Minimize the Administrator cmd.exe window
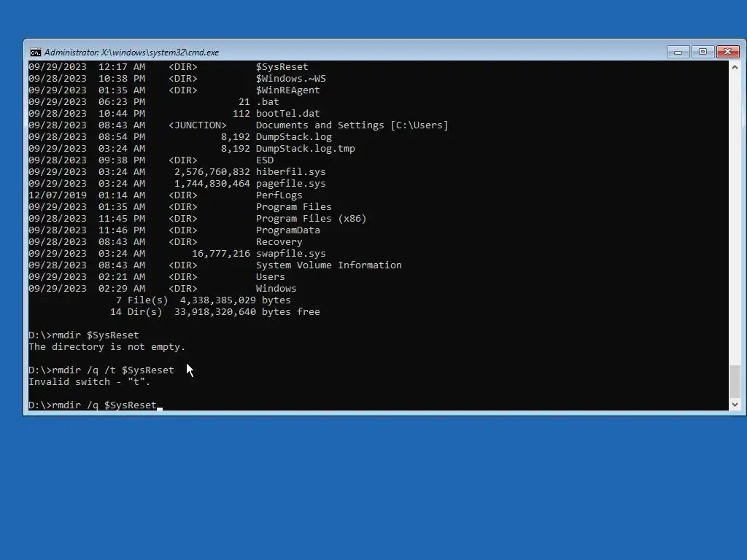 coord(678,52)
